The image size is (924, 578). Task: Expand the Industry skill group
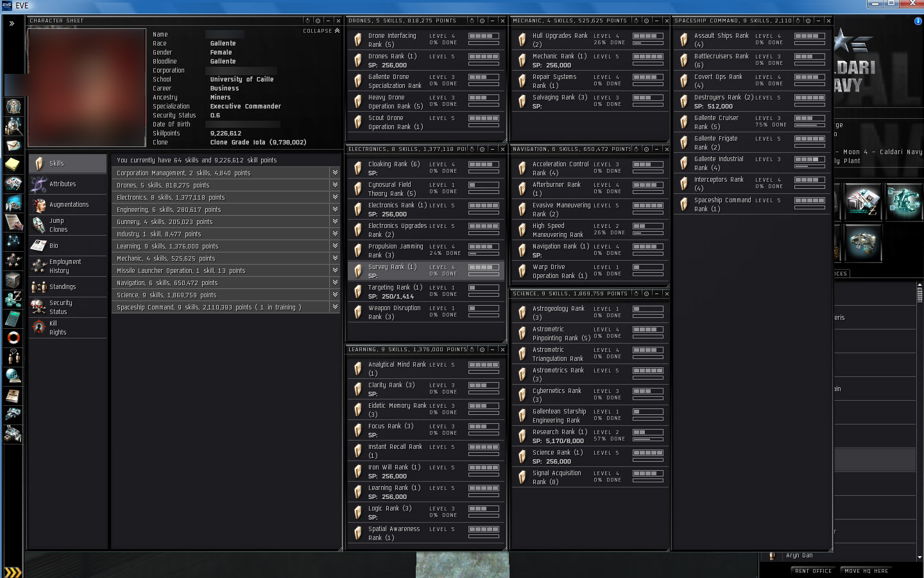tap(335, 234)
